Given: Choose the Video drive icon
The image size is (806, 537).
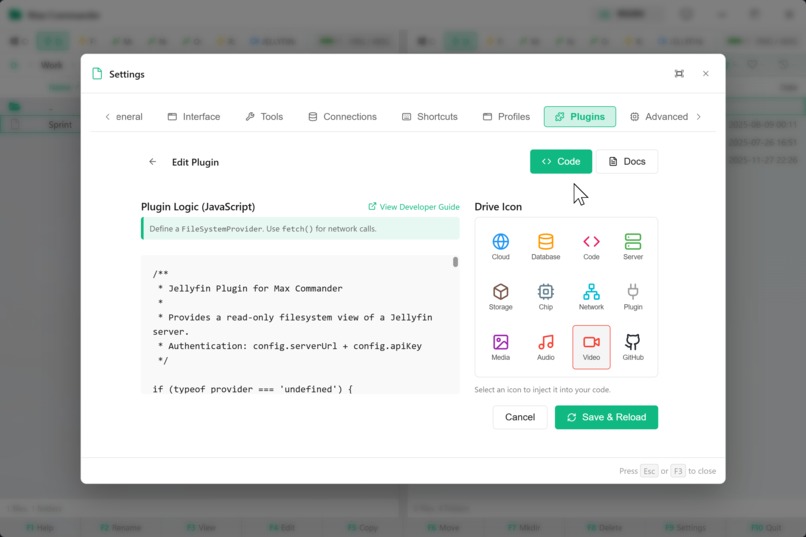Looking at the screenshot, I should [x=591, y=347].
